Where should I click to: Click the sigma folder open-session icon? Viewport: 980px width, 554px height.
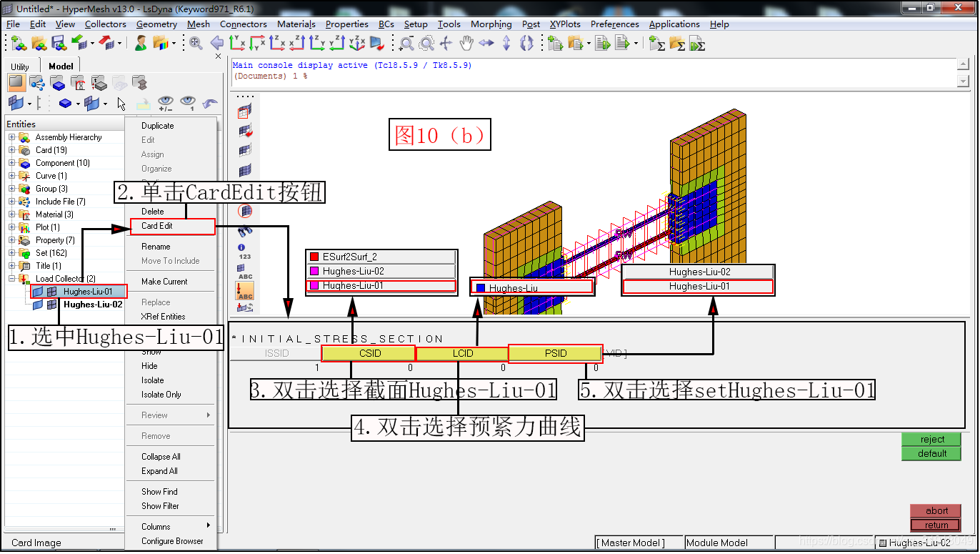tap(678, 44)
